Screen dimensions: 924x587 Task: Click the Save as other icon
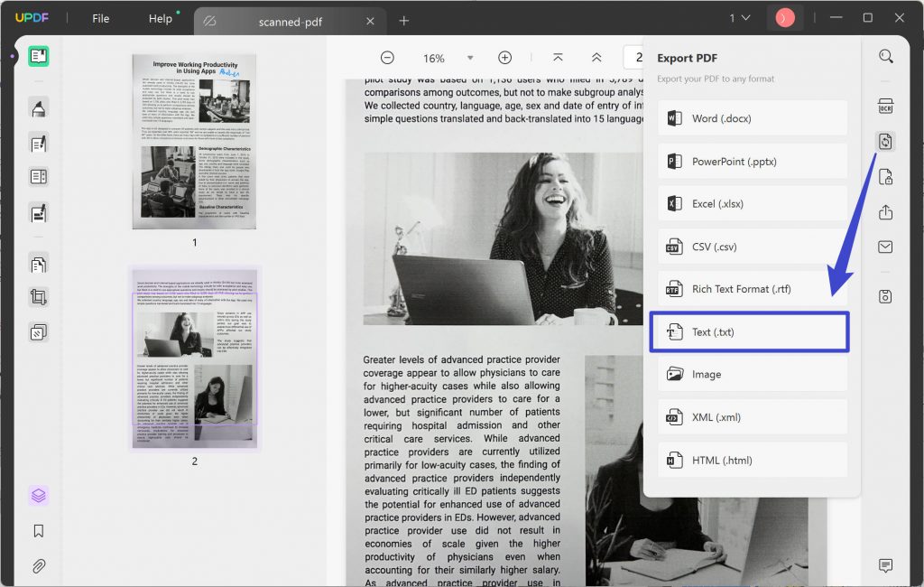(x=886, y=297)
